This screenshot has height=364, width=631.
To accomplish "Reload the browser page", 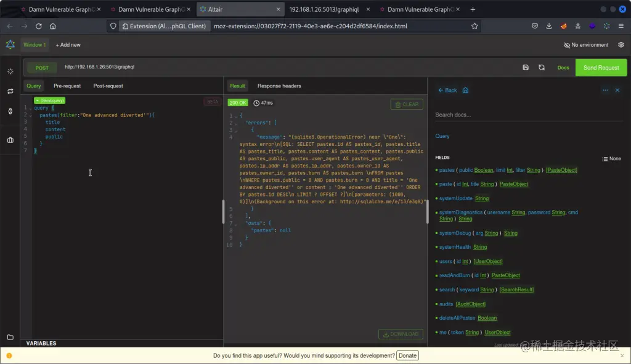I will pos(39,26).
